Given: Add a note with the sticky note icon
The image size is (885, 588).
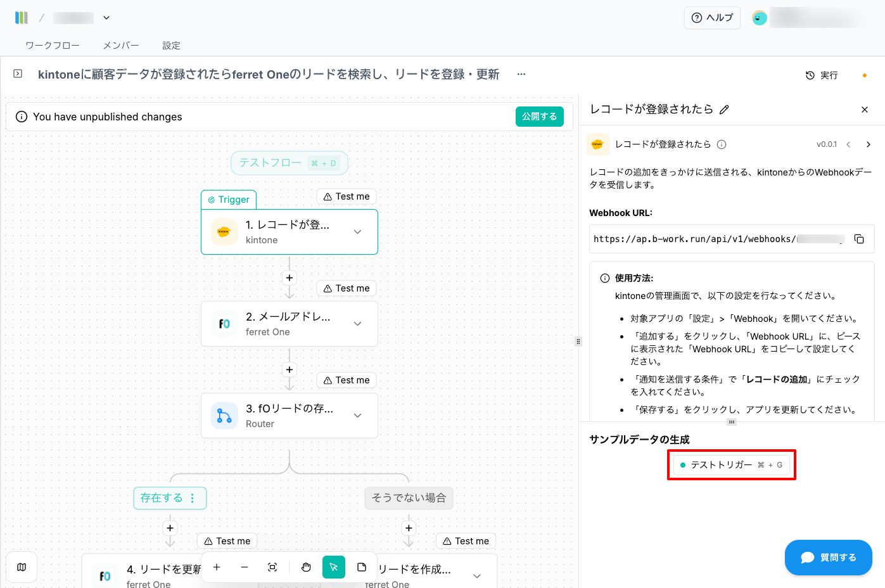Looking at the screenshot, I should click(362, 567).
